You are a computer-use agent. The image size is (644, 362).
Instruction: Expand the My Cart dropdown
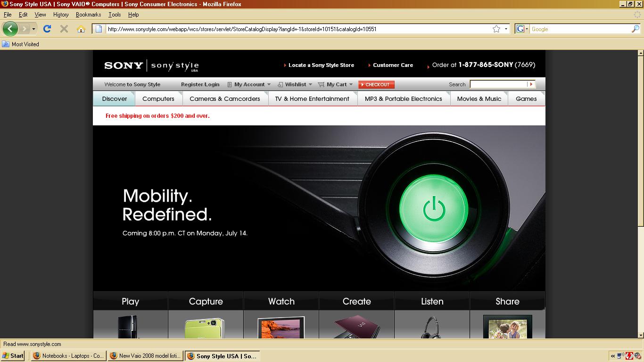point(336,84)
